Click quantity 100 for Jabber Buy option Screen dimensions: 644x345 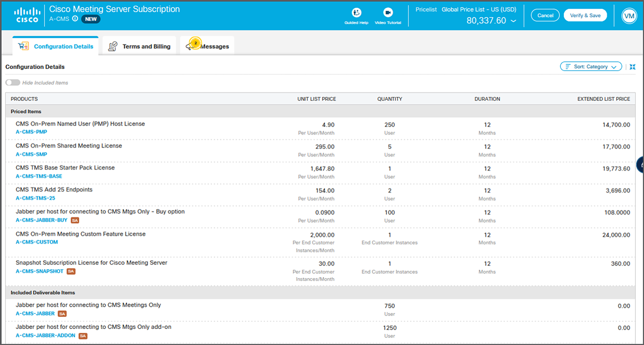389,213
